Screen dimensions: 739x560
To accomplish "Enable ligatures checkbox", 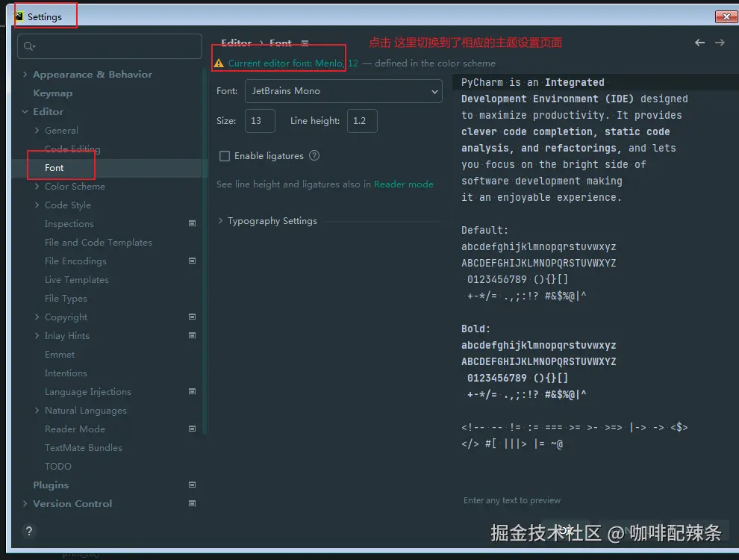I will tap(225, 156).
